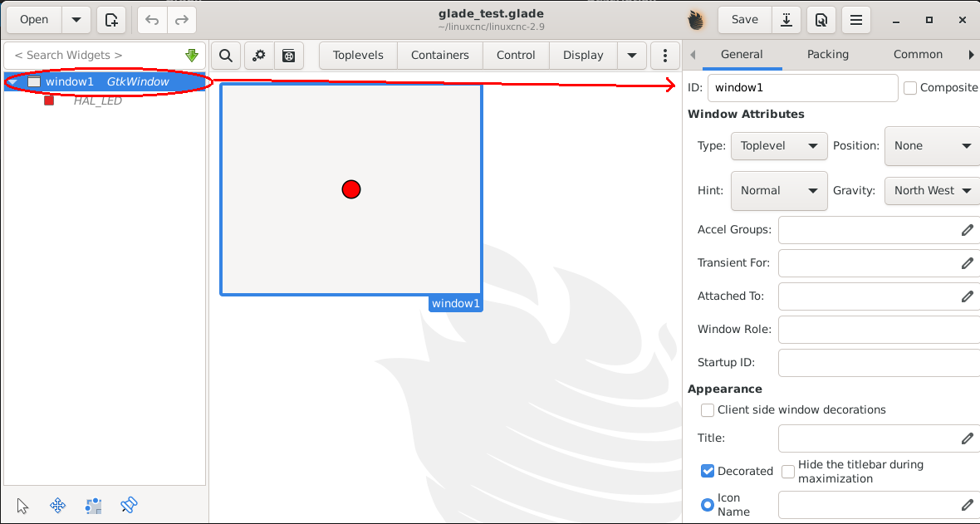
Task: Open the Containers widget group
Action: pos(440,56)
